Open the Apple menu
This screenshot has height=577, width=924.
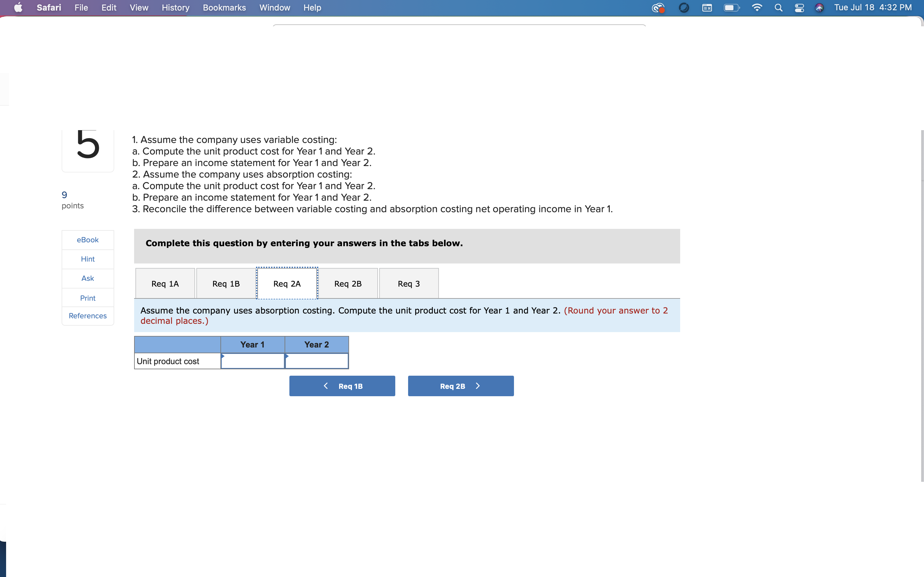18,8
